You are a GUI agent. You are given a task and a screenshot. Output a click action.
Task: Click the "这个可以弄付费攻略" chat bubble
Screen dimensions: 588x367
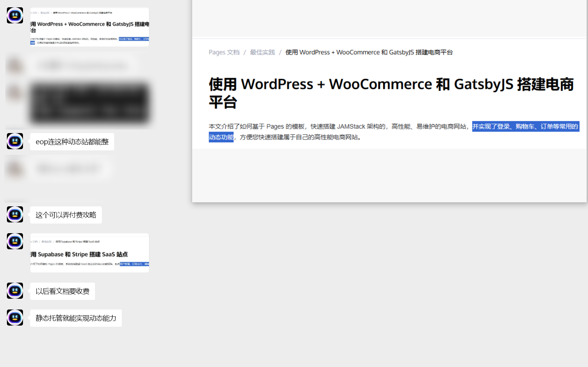[66, 215]
